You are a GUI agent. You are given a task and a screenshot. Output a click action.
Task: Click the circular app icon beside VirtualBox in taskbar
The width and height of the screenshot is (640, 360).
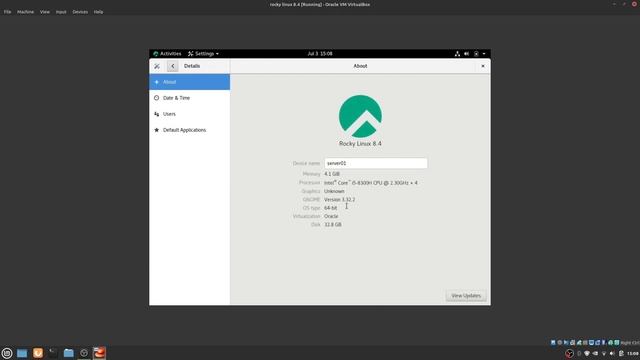click(x=84, y=353)
